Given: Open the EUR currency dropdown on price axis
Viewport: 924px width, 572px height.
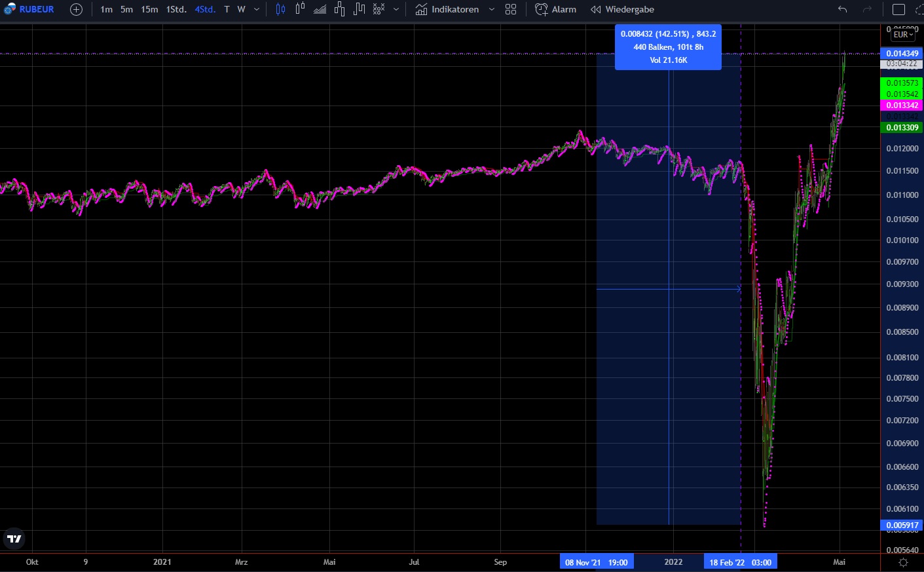Looking at the screenshot, I should click(903, 35).
